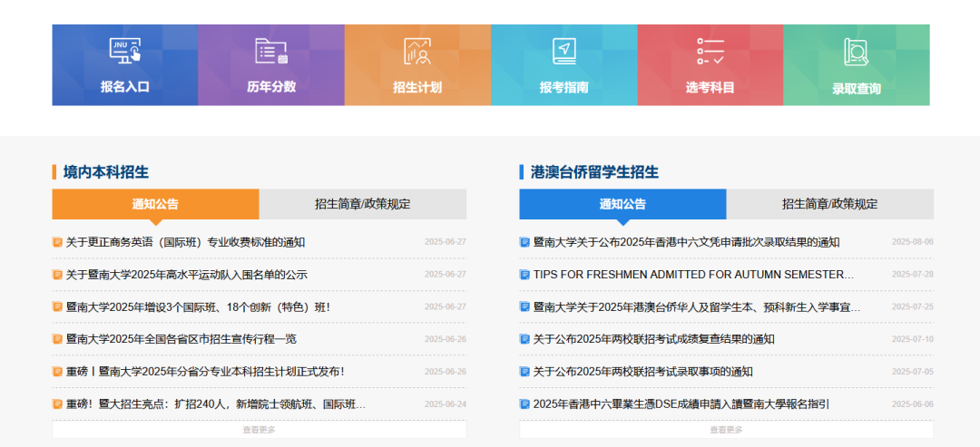980x447 pixels.
Task: Expand 查看更多 under 境内本科招生 list
Action: [259, 430]
